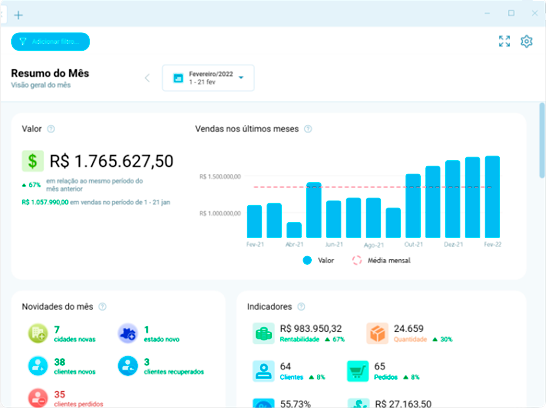546x408 pixels.
Task: Click the cidades novas icon
Action: pyautogui.click(x=38, y=334)
